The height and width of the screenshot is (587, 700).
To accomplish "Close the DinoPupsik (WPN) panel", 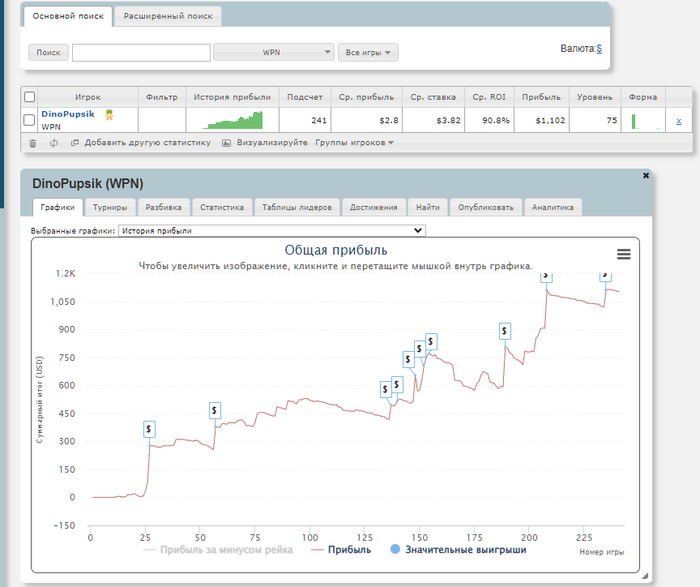I will pos(646,175).
